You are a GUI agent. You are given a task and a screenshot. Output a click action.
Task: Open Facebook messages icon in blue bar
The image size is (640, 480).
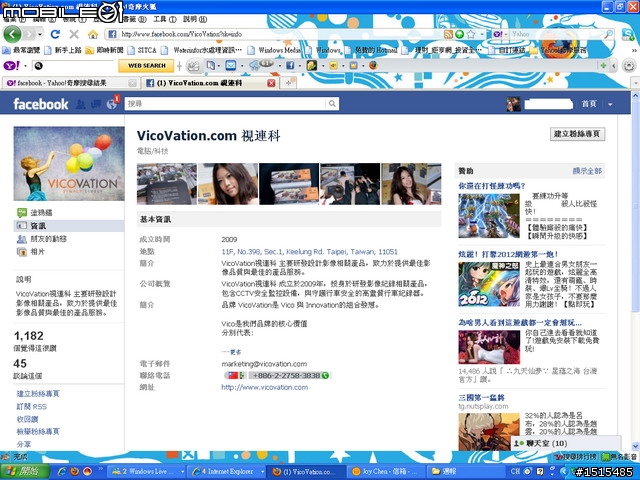click(x=96, y=104)
